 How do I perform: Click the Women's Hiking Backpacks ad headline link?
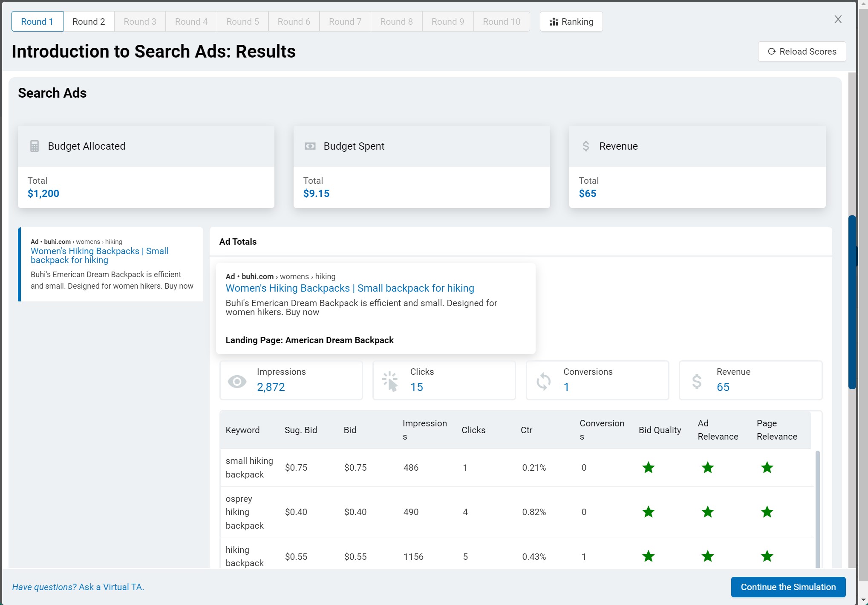pos(349,288)
